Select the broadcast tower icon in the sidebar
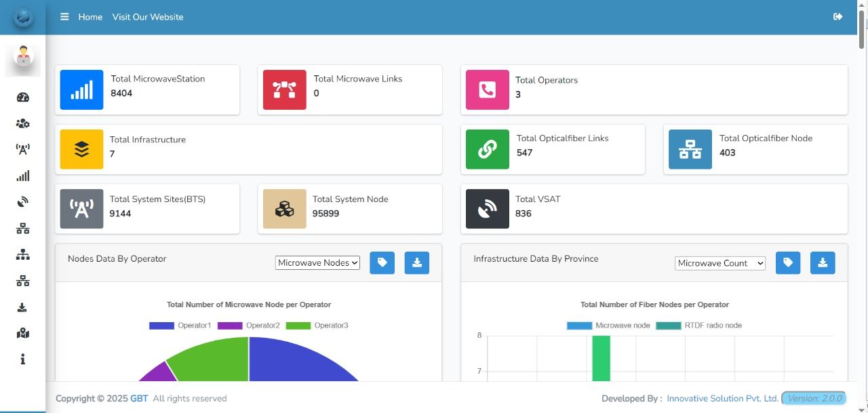This screenshot has width=868, height=413. coord(23,149)
